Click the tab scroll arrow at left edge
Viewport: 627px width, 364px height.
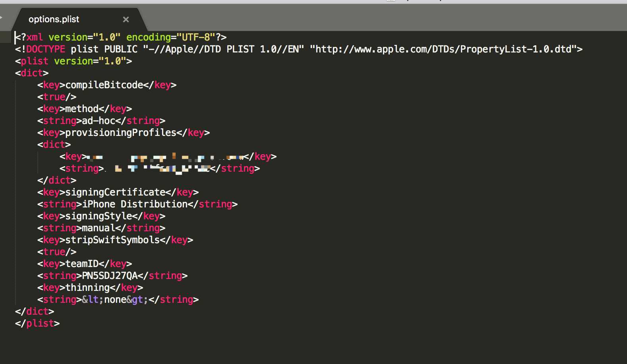(1, 18)
